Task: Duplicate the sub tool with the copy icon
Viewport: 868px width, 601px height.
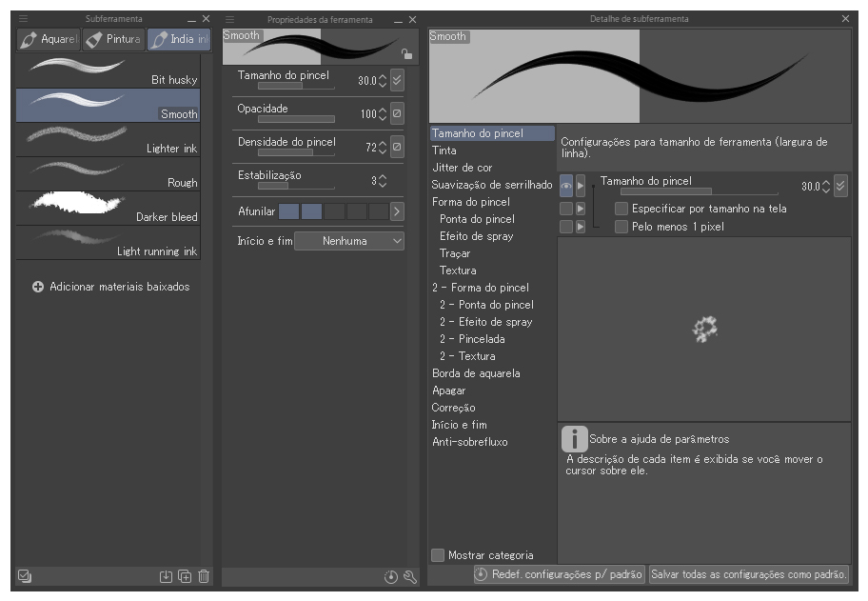Action: pos(185,576)
